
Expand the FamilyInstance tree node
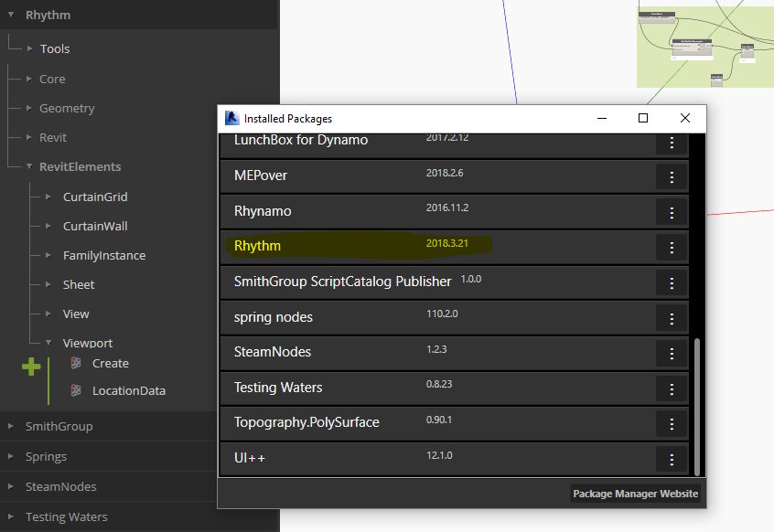(x=48, y=255)
